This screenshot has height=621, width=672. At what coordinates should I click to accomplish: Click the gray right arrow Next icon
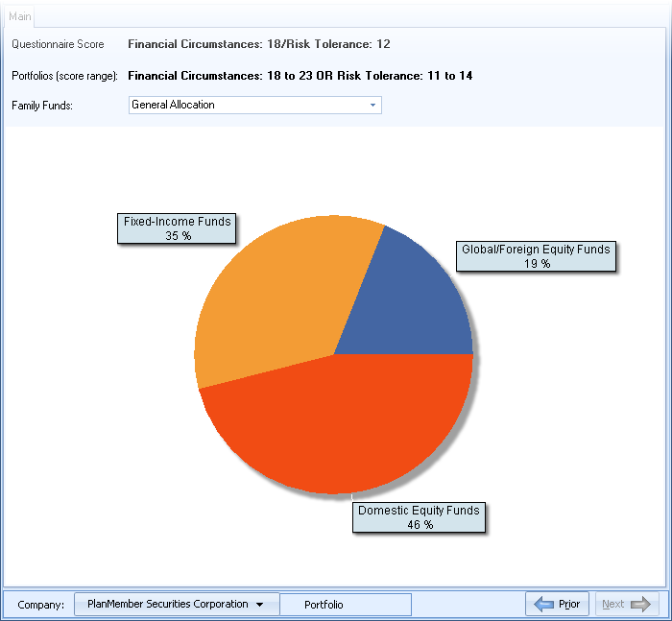(x=640, y=604)
